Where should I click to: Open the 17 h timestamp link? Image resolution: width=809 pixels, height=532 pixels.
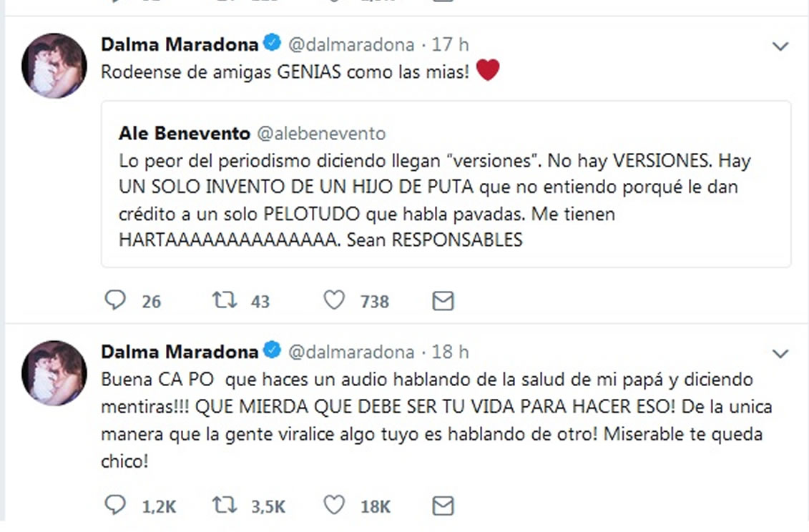pos(451,44)
